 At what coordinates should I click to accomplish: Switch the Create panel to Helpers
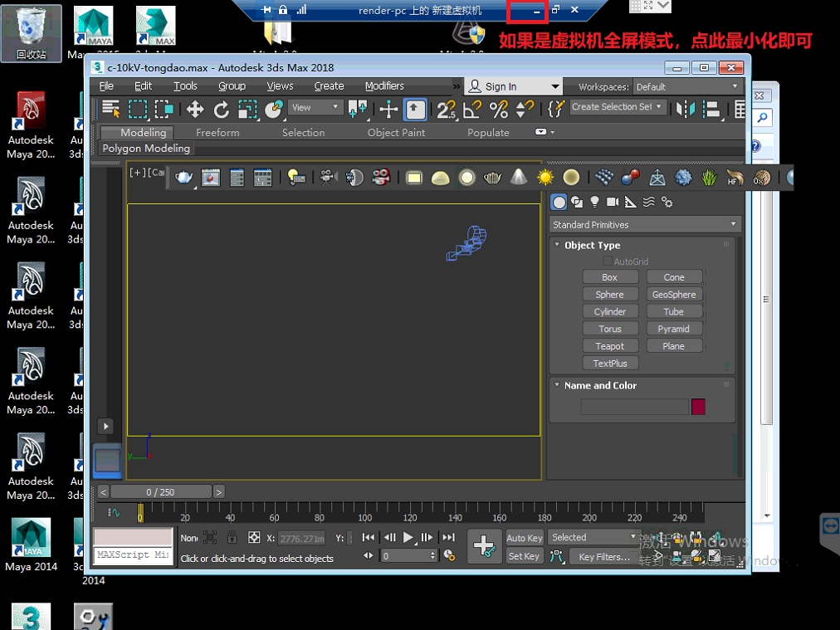[x=631, y=202]
